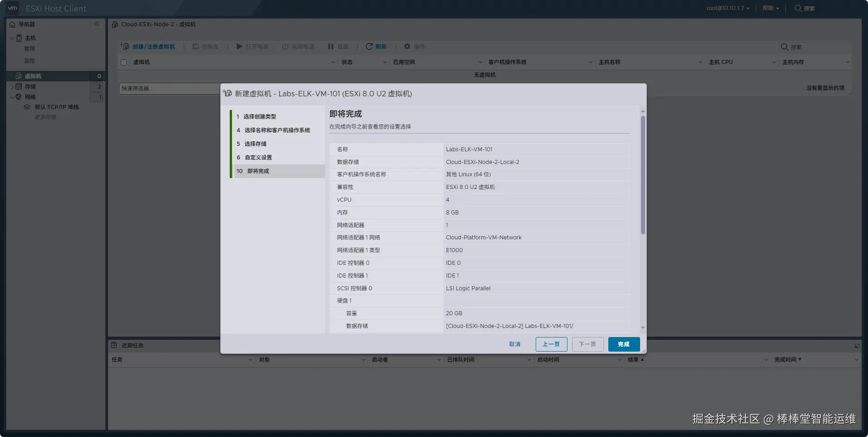The image size is (868, 437).
Task: Open the 虚拟机 column header dropdown arrow
Action: pyautogui.click(x=333, y=62)
